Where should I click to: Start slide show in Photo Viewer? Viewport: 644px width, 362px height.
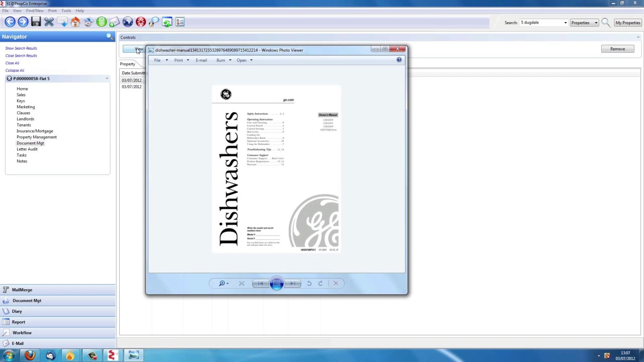click(x=276, y=284)
